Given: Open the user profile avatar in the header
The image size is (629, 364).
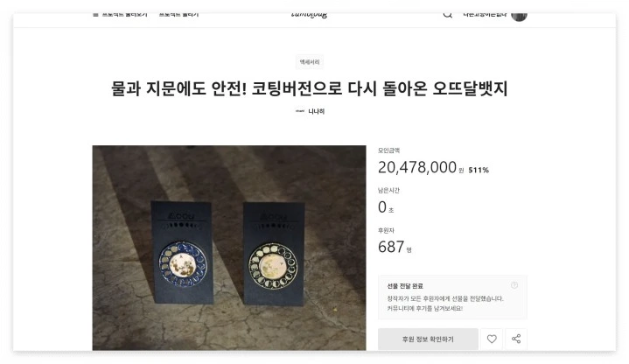Looking at the screenshot, I should (x=519, y=15).
